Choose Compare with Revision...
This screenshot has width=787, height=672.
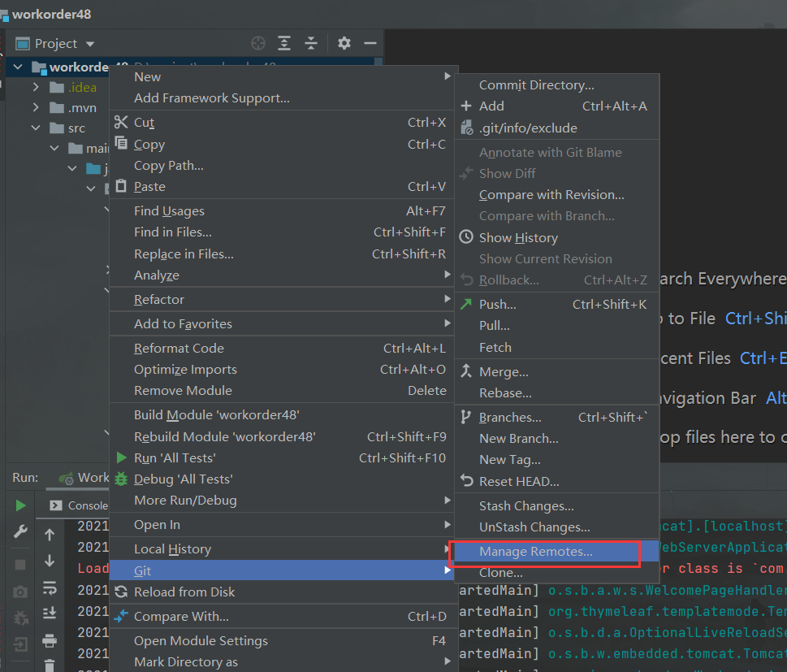pyautogui.click(x=557, y=195)
